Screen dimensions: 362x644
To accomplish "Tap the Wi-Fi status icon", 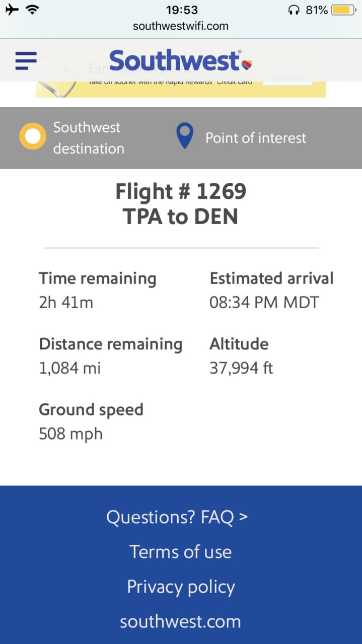I will [33, 10].
